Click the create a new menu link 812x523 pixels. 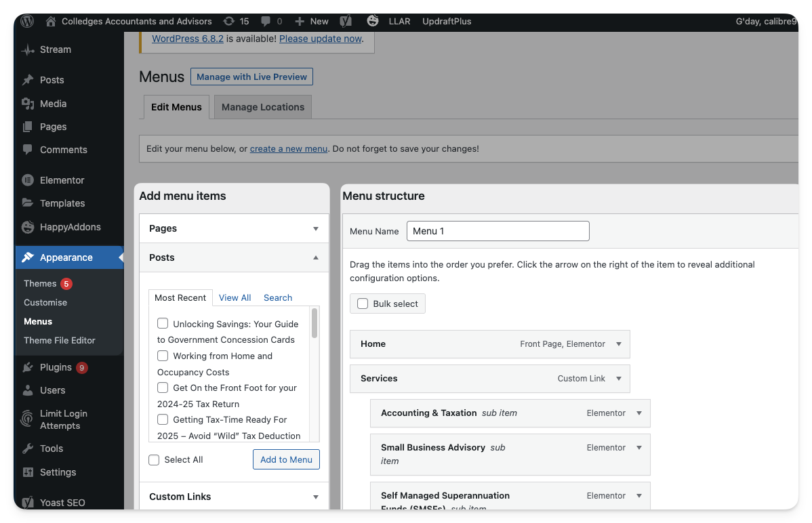[288, 148]
